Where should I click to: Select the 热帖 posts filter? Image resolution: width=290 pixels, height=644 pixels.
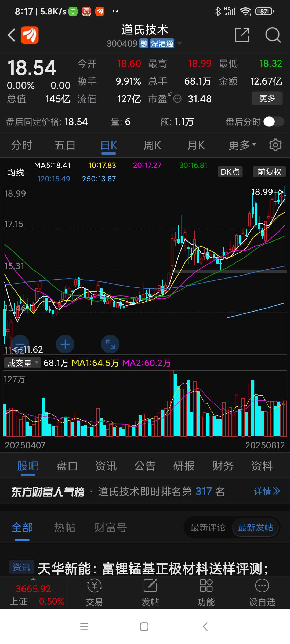click(x=64, y=528)
